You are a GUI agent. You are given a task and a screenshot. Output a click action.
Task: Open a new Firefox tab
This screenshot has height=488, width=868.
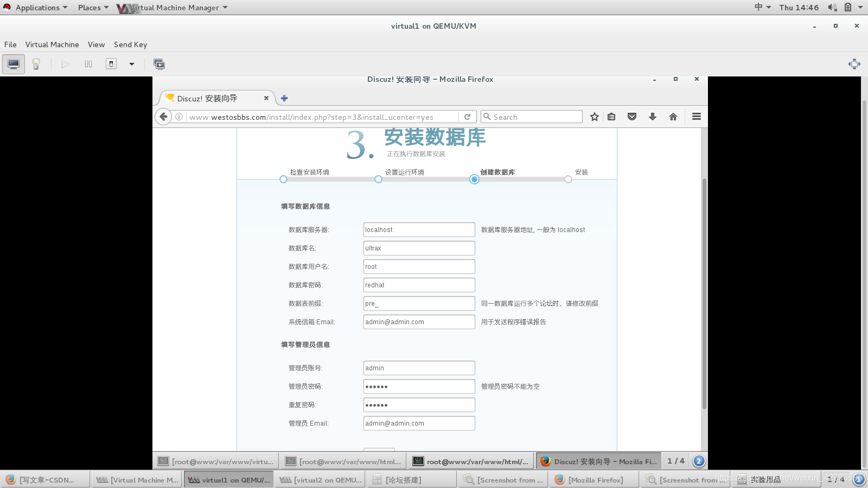click(x=284, y=98)
